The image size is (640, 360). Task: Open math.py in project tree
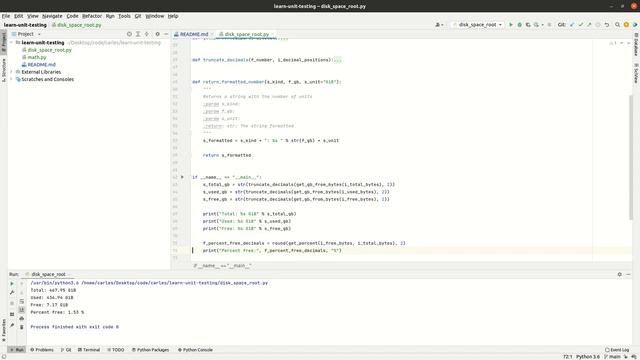click(x=37, y=57)
